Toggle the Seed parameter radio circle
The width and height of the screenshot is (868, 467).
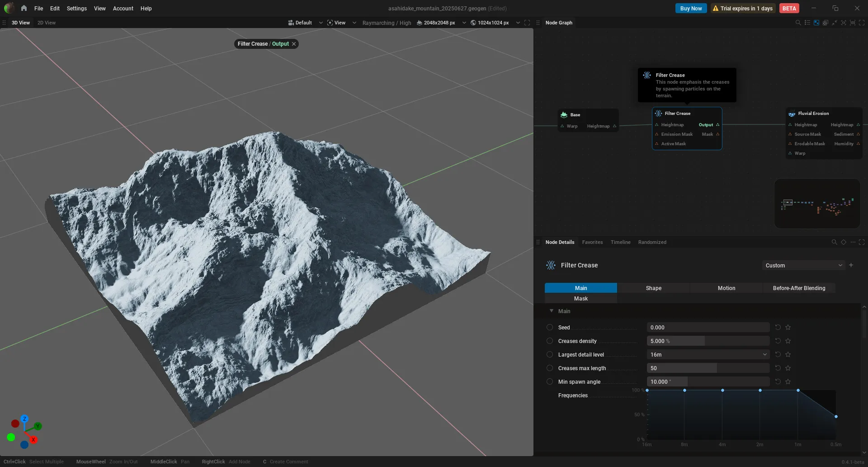tap(550, 327)
